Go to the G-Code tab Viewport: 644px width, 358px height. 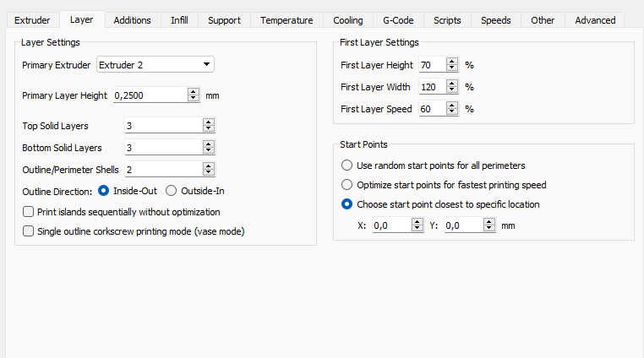point(397,20)
